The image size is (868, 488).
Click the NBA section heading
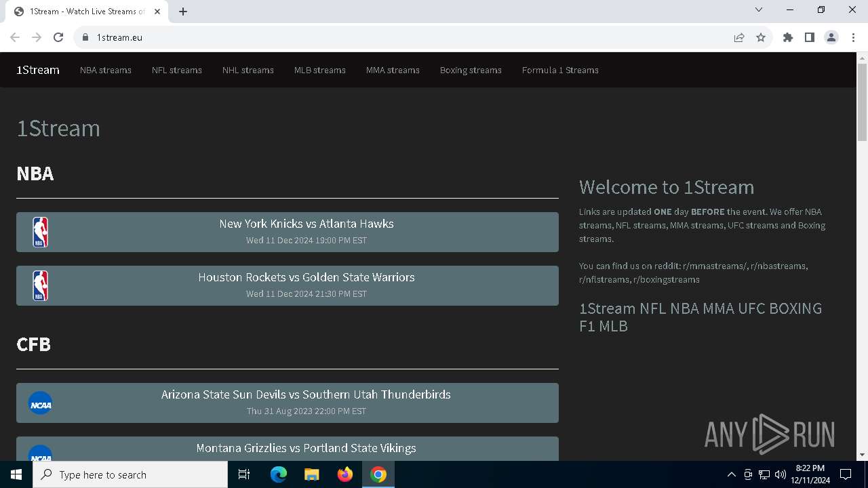35,174
